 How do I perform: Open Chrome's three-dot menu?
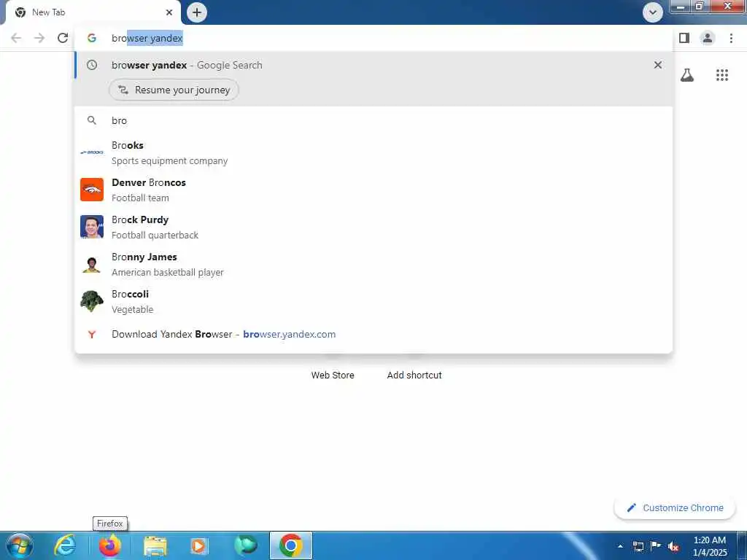731,38
